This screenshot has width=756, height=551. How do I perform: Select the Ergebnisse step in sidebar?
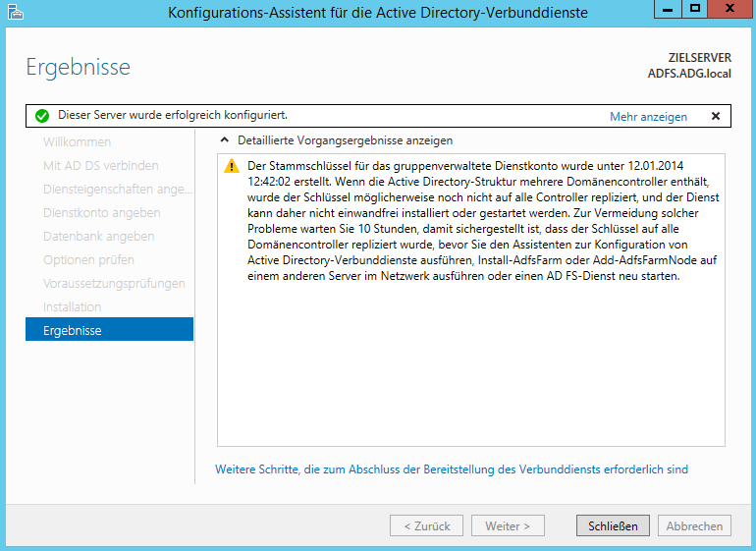tap(73, 331)
